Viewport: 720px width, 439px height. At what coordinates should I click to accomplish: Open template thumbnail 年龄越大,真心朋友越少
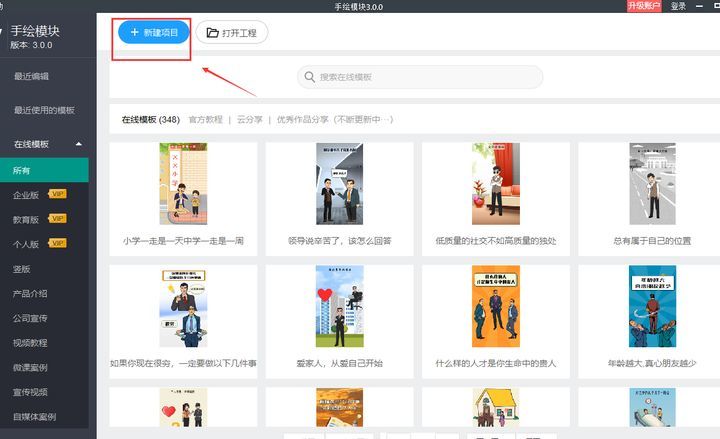[x=652, y=306]
